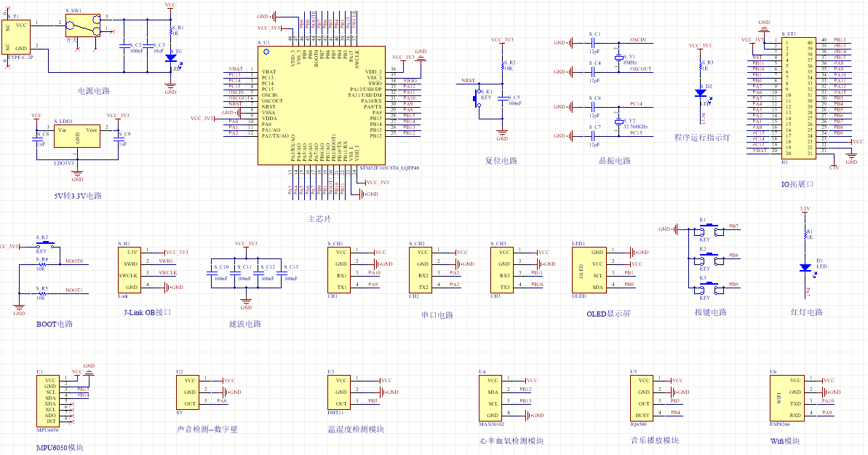Click the S_R5 10K resistor on BOOT1
Image resolution: width=868 pixels, height=455 pixels.
pyautogui.click(x=41, y=293)
